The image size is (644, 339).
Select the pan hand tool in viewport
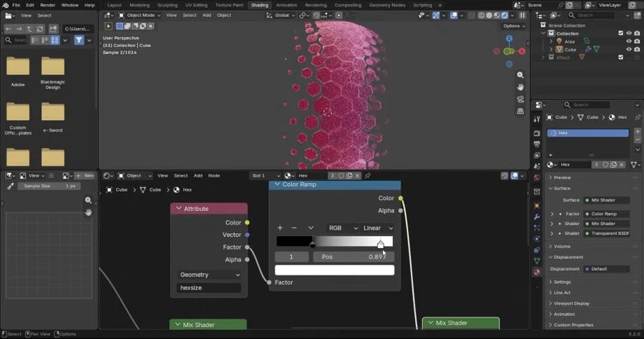520,87
